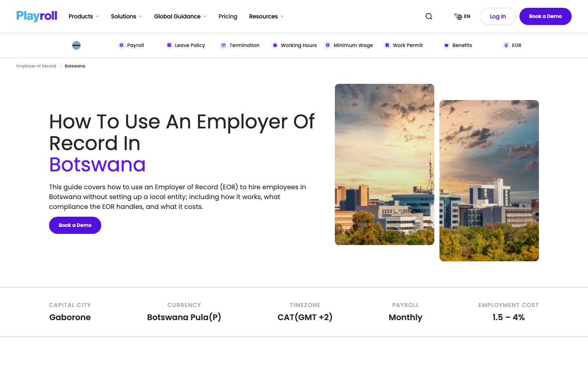Open the EN language selector
588x368 pixels.
click(x=462, y=16)
